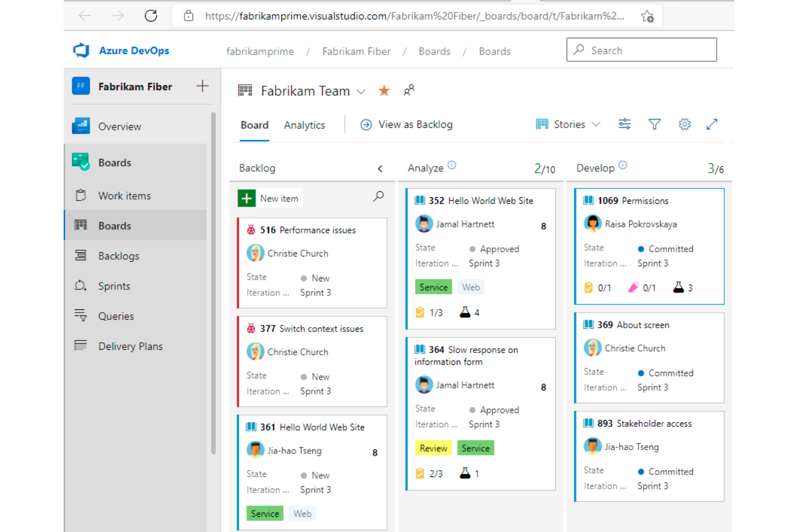Click the Azure DevOps logo icon

pos(81,50)
